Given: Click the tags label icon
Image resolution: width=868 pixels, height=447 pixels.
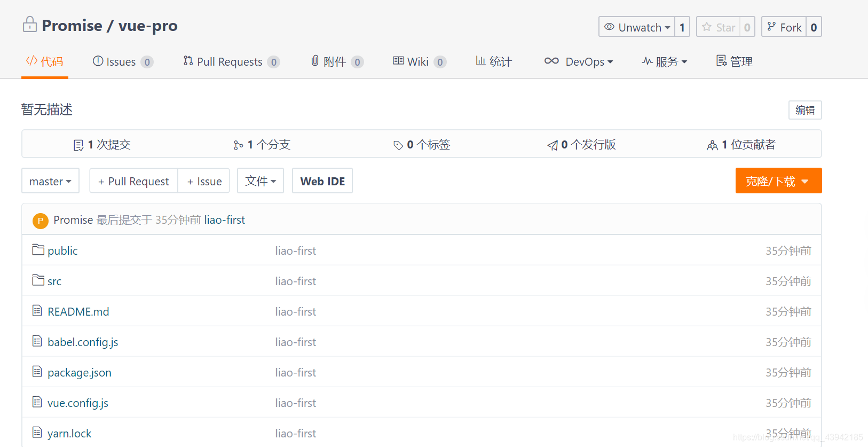Looking at the screenshot, I should click(398, 145).
